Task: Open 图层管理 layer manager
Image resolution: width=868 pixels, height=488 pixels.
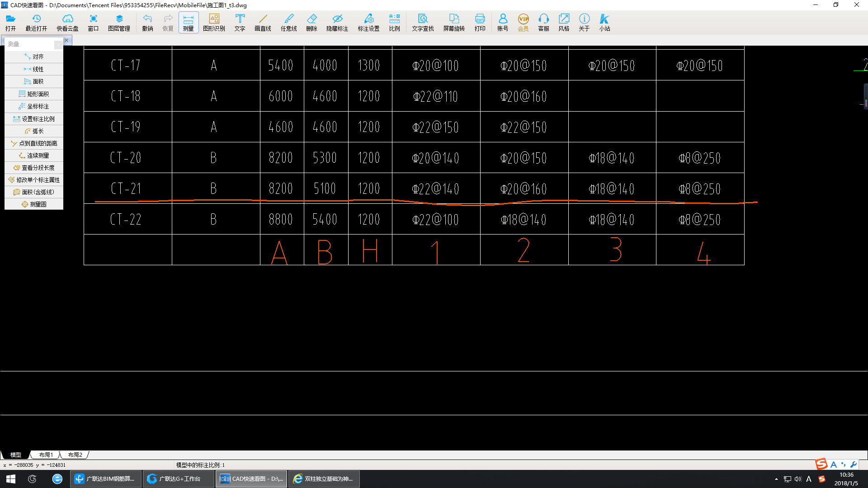Action: (119, 22)
